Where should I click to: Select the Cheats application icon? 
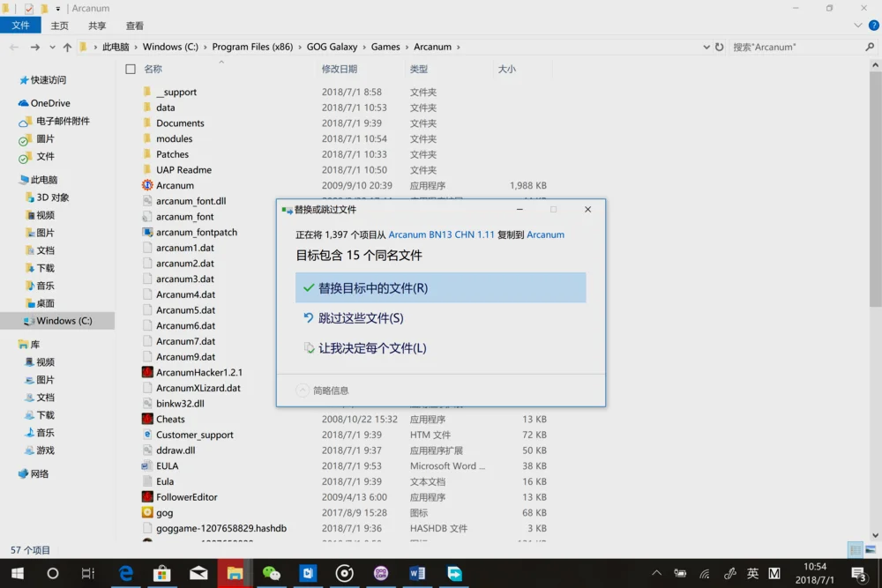click(147, 419)
